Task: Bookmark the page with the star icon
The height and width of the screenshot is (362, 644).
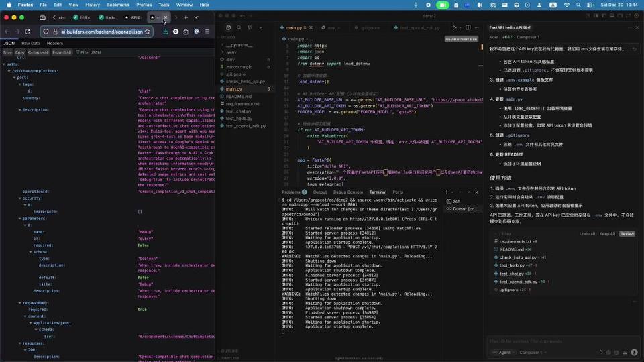Action: [148, 32]
